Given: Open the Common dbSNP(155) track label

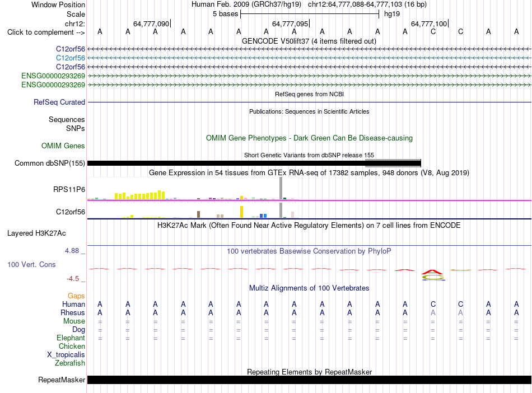Looking at the screenshot, I should click(x=49, y=163).
